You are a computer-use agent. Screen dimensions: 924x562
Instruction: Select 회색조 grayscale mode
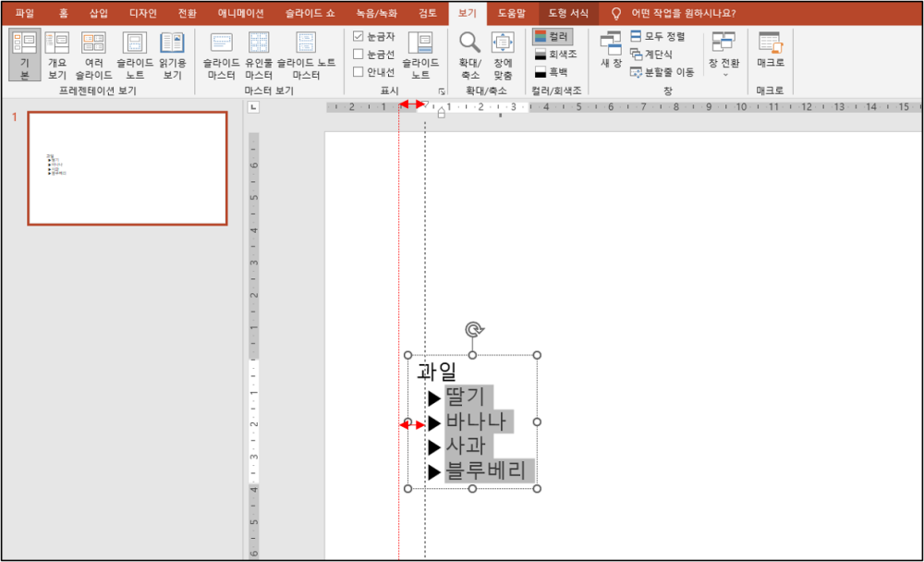pyautogui.click(x=555, y=55)
